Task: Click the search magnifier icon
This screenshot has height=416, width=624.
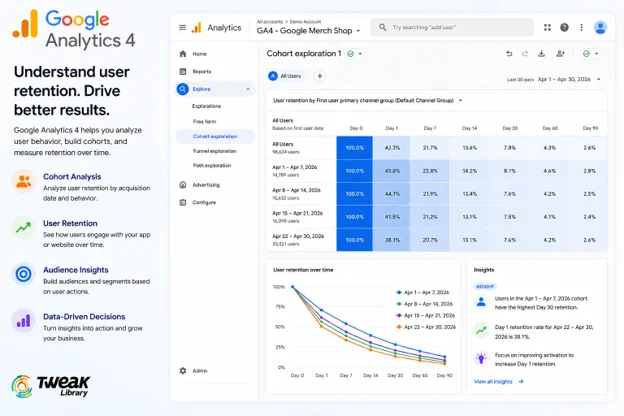Action: (x=382, y=27)
